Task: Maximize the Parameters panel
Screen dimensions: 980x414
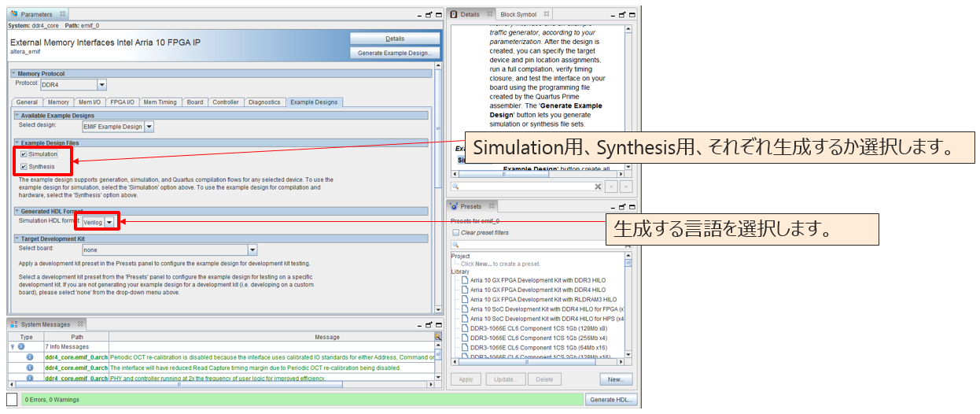Action: point(438,14)
